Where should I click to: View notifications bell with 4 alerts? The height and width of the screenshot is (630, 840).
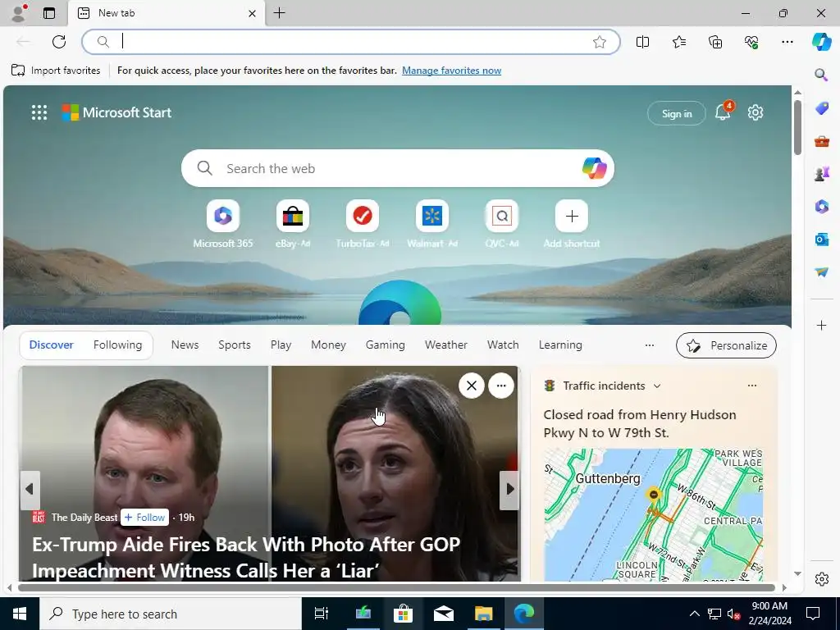coord(723,112)
